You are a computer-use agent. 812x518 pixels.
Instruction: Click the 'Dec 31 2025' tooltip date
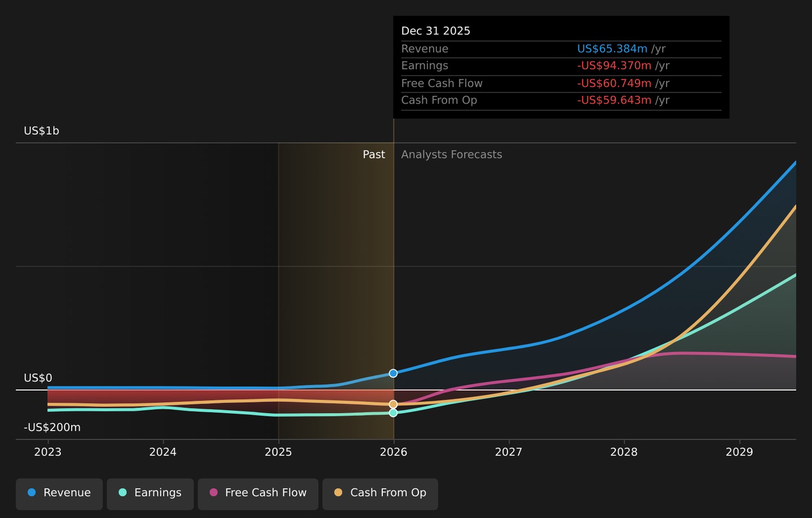(435, 31)
